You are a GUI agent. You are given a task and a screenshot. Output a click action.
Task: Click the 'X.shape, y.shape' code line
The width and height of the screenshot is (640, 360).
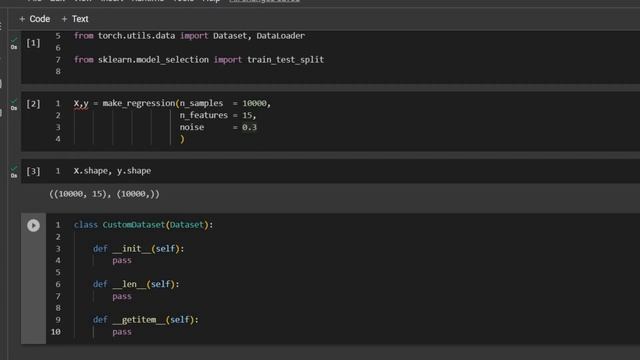[x=112, y=171]
